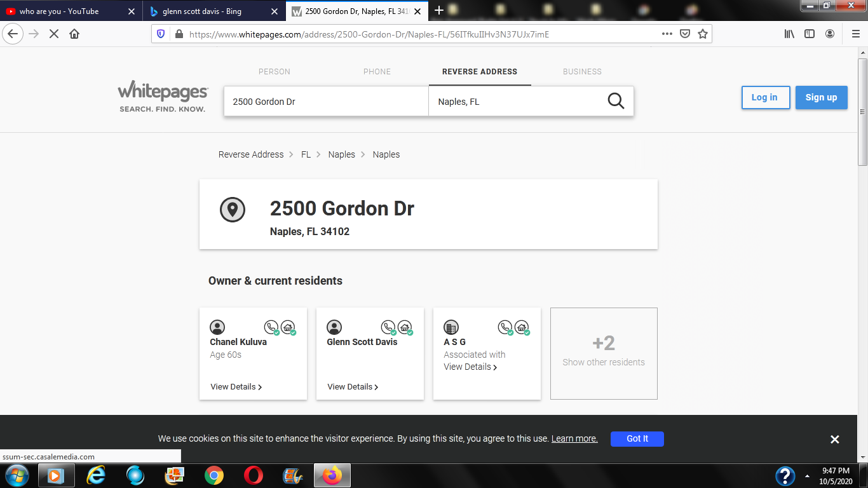
Task: Expand page actions three-dot menu
Action: pyautogui.click(x=667, y=34)
